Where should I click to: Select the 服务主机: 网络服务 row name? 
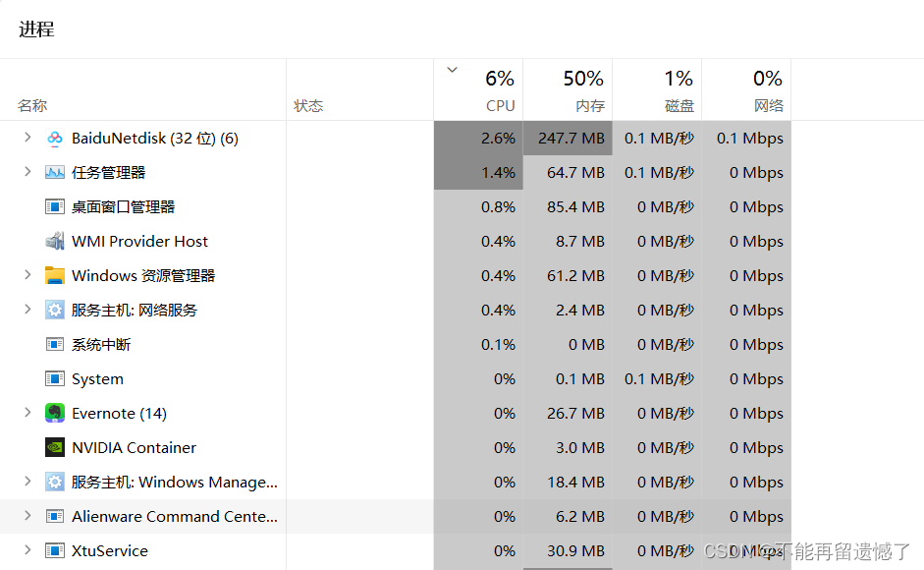pos(135,310)
